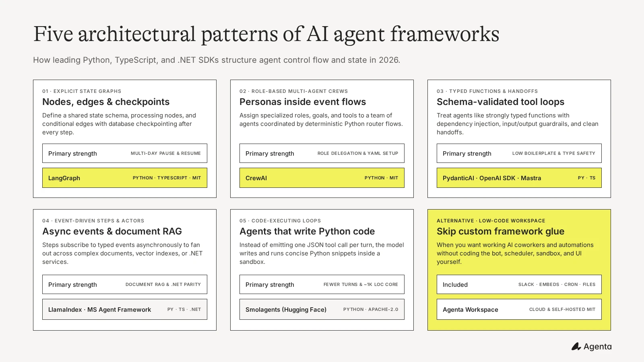
Task: Click the CrewAI framework row
Action: tap(322, 178)
